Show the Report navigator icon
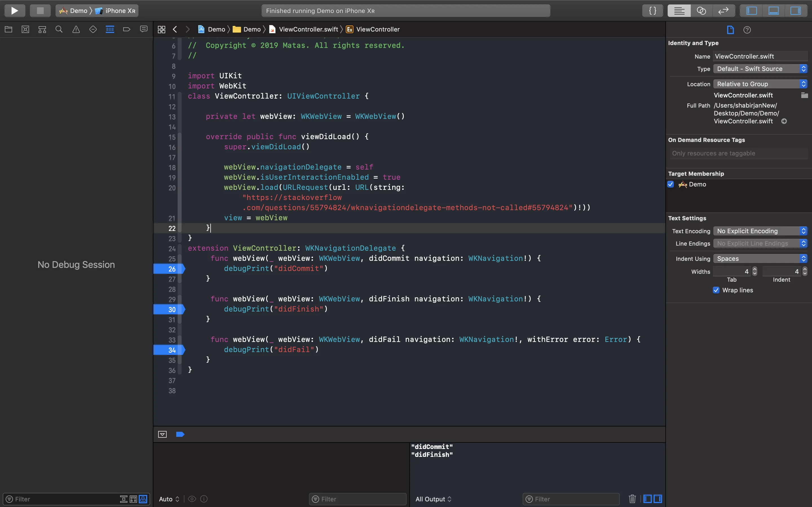812x507 pixels. point(144,30)
